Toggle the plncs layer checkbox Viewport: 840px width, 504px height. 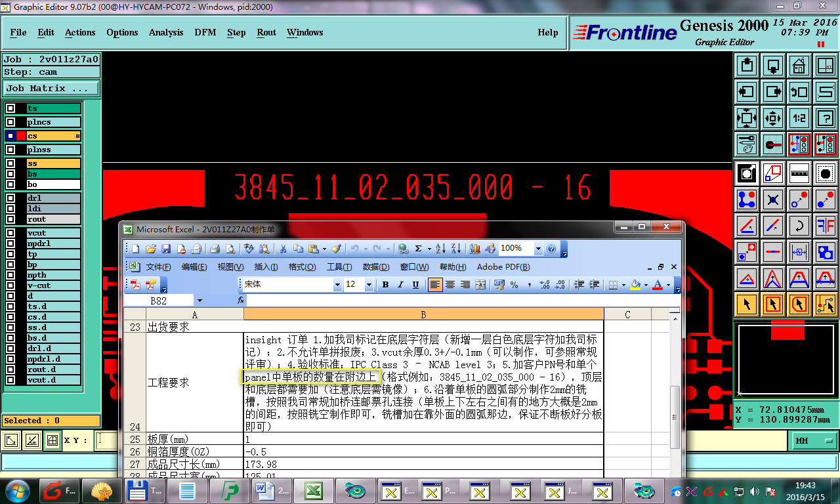click(10, 122)
